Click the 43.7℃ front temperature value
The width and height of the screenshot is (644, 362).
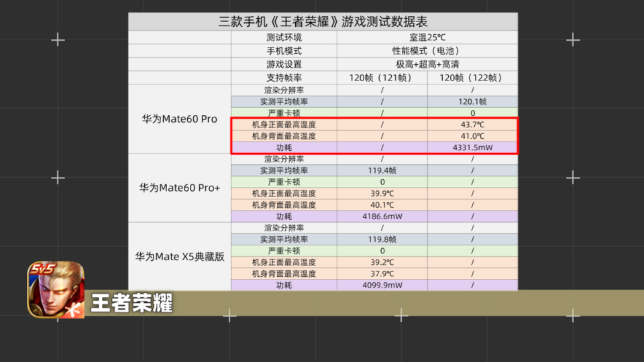click(x=472, y=125)
